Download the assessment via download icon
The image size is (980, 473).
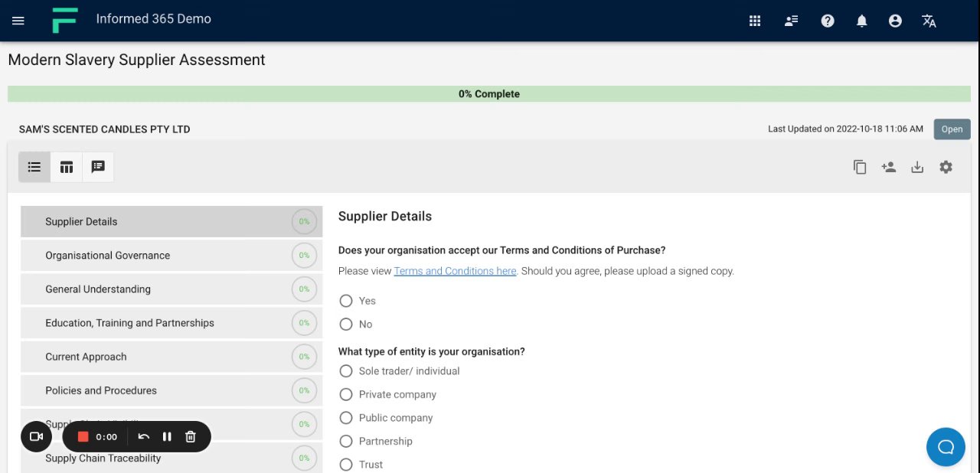(x=917, y=167)
